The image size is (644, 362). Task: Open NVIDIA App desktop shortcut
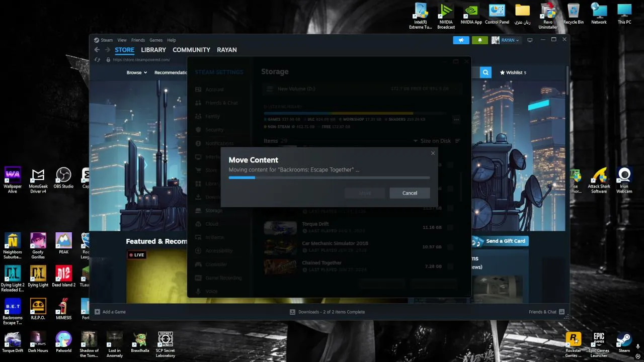click(471, 14)
